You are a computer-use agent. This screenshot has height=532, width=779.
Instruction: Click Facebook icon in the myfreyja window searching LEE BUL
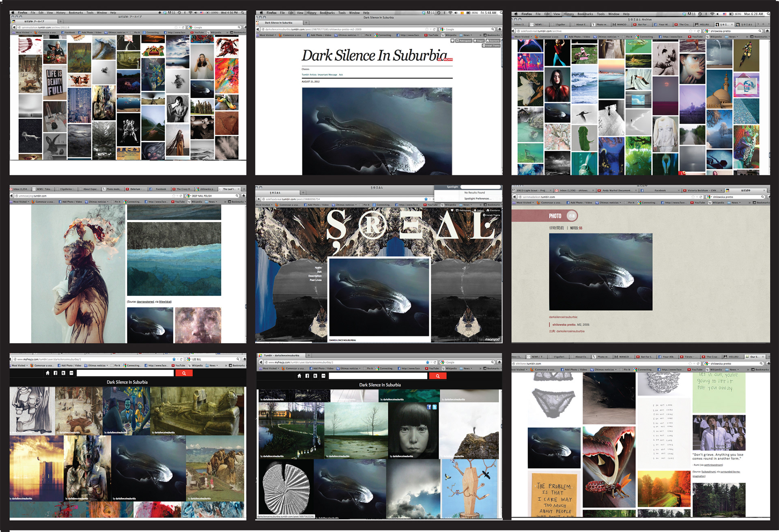tap(55, 373)
